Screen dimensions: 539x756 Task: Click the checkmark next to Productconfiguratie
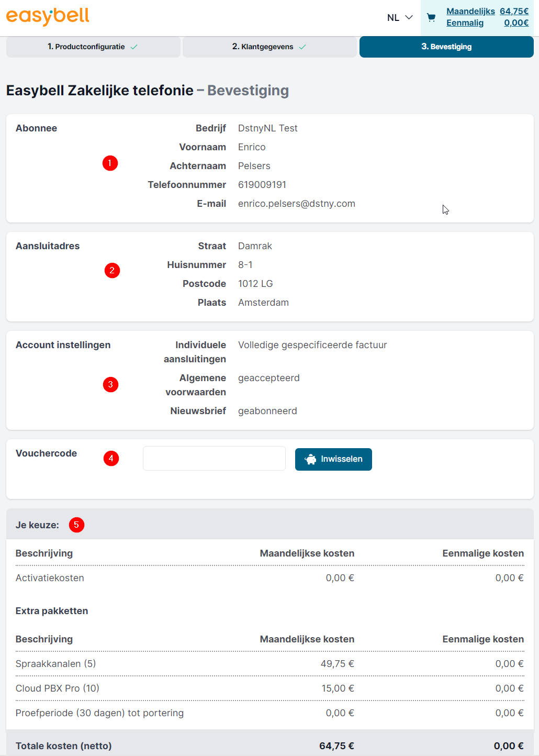(x=134, y=47)
